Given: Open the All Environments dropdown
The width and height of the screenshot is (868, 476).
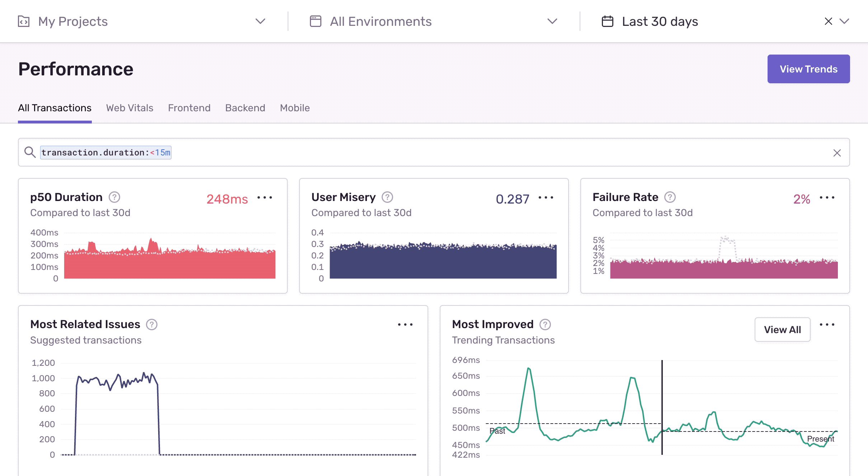Looking at the screenshot, I should (x=552, y=21).
